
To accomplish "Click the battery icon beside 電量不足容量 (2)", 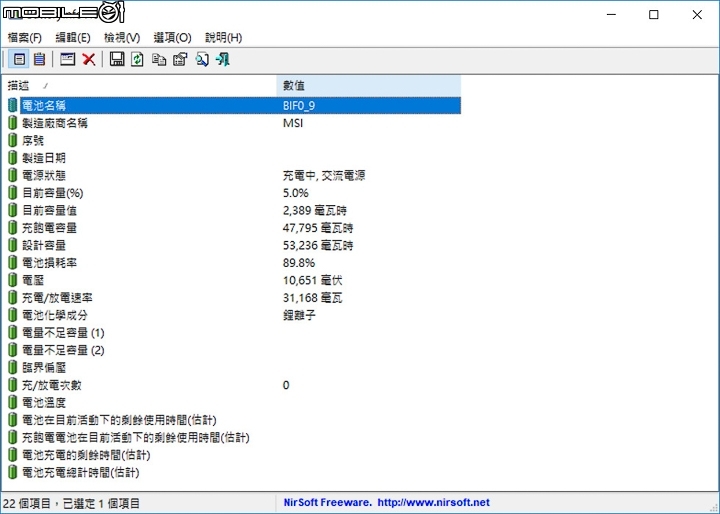I will click(13, 350).
